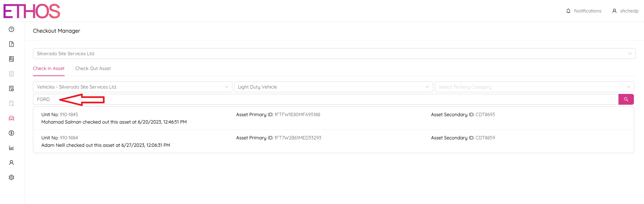Viewport: 644px width, 204px height.
Task: Select the Check In Asset tab
Action: coord(49,68)
